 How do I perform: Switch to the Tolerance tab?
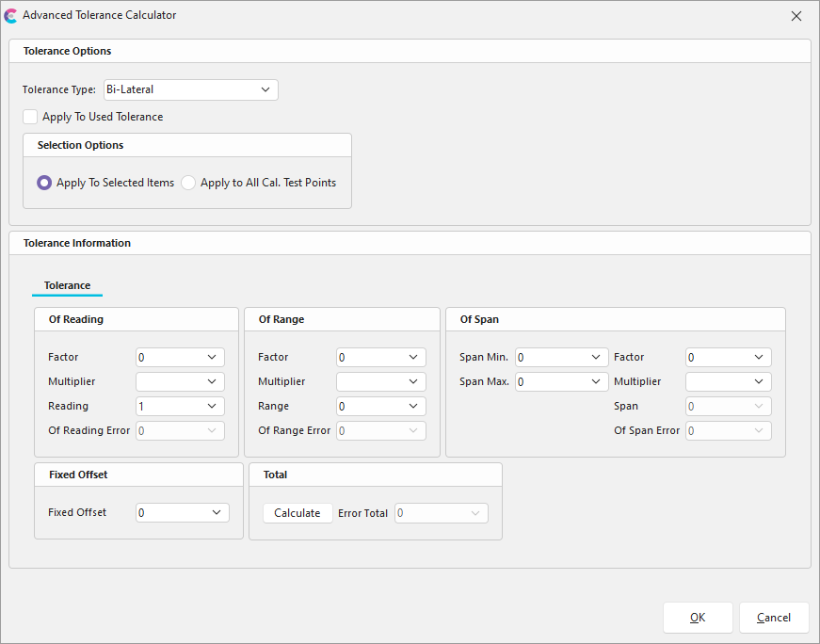coord(67,285)
